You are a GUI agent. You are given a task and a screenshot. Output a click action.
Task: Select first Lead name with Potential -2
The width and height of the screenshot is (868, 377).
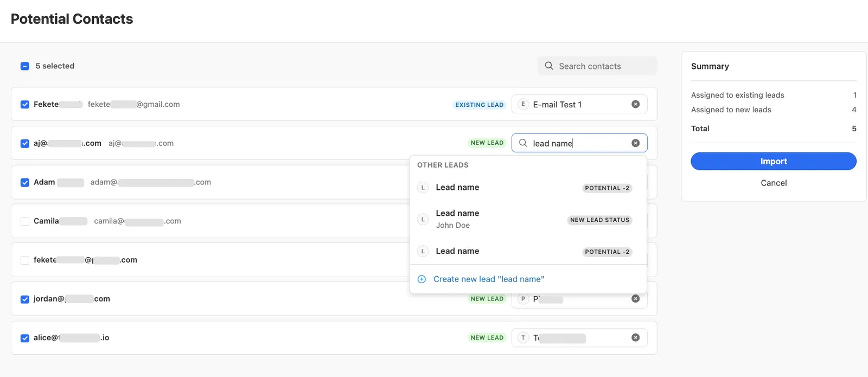(528, 188)
